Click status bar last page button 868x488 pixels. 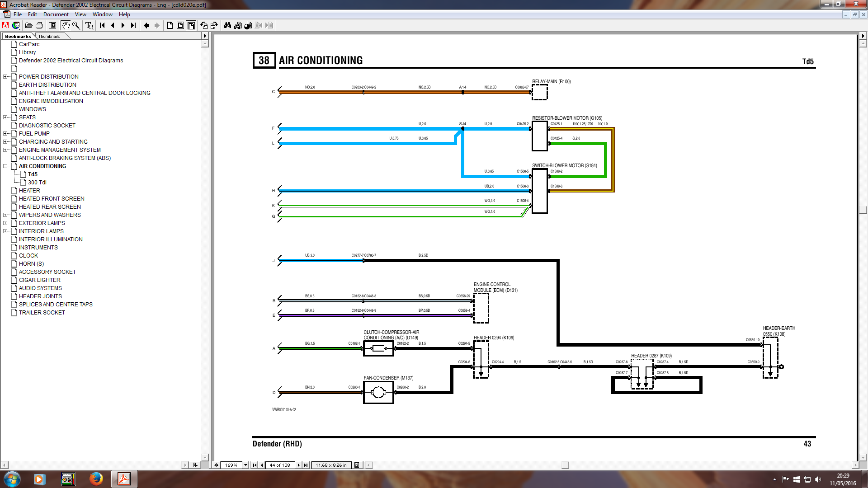[306, 465]
